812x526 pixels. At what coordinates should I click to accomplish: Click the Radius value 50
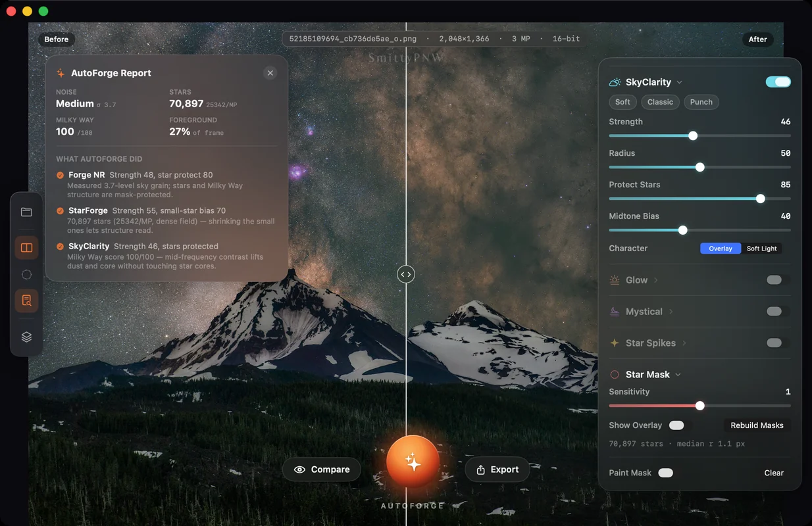tap(786, 153)
